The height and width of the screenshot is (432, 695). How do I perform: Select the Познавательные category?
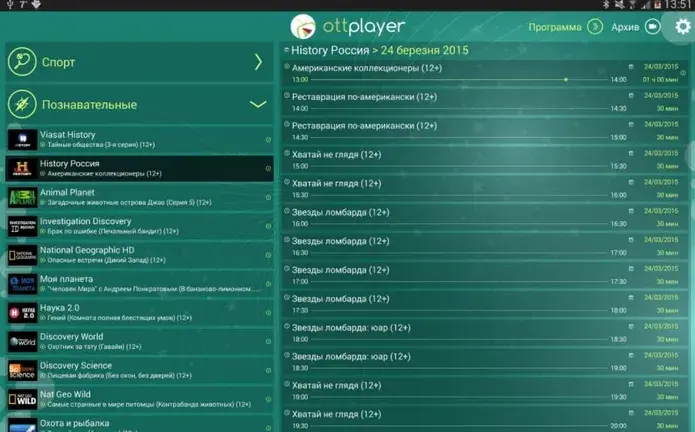click(139, 105)
